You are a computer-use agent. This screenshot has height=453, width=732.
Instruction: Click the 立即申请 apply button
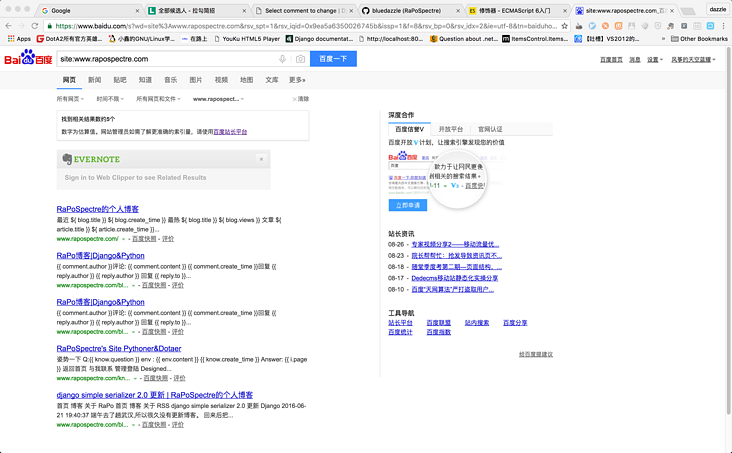coord(408,205)
